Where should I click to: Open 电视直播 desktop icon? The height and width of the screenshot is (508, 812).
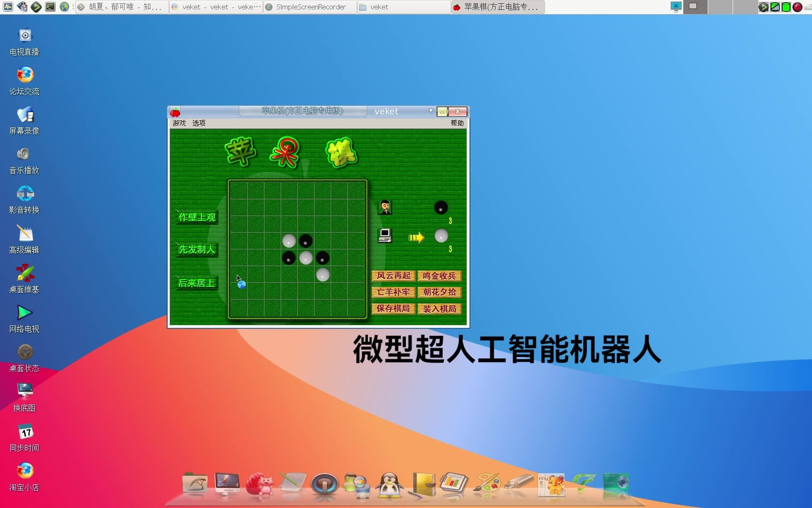(x=24, y=41)
